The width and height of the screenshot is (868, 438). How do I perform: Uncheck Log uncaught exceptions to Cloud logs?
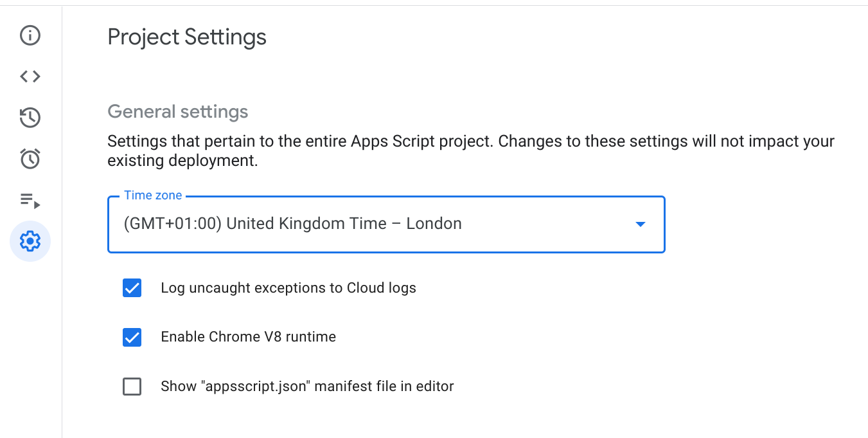(x=132, y=287)
